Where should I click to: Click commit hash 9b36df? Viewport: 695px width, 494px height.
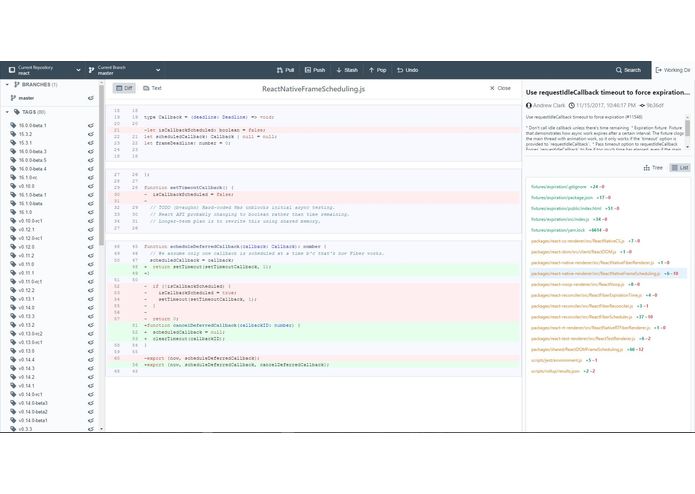pos(655,105)
